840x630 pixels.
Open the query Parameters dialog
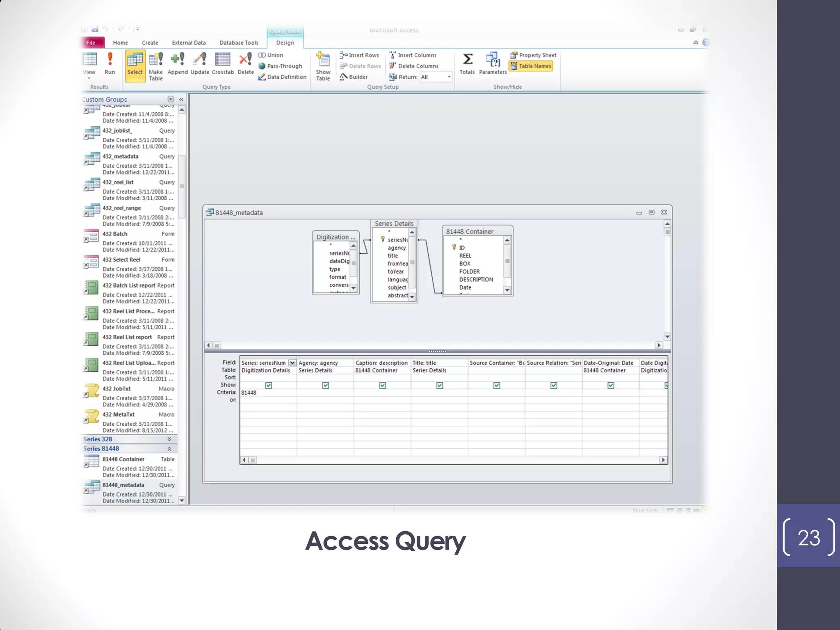point(493,64)
